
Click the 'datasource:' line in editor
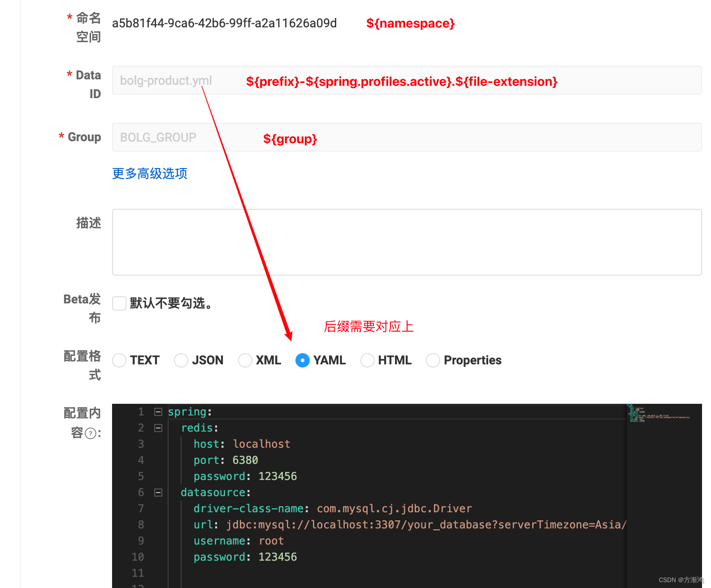(x=216, y=493)
